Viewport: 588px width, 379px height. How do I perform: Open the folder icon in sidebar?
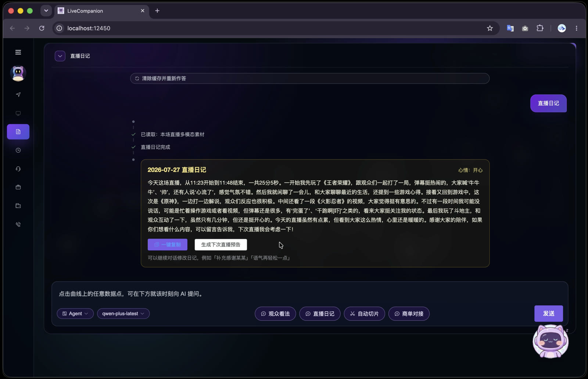tap(18, 206)
